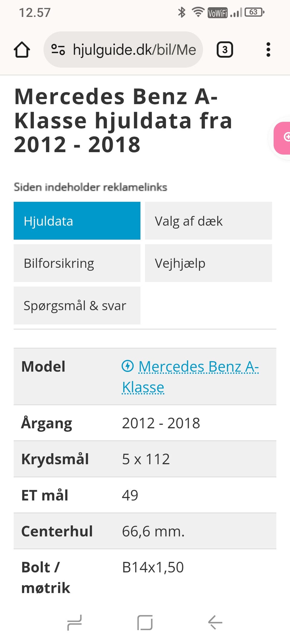Screen dimensions: 290x644
Task: Select the Hjuldata tab
Action: 77,221
